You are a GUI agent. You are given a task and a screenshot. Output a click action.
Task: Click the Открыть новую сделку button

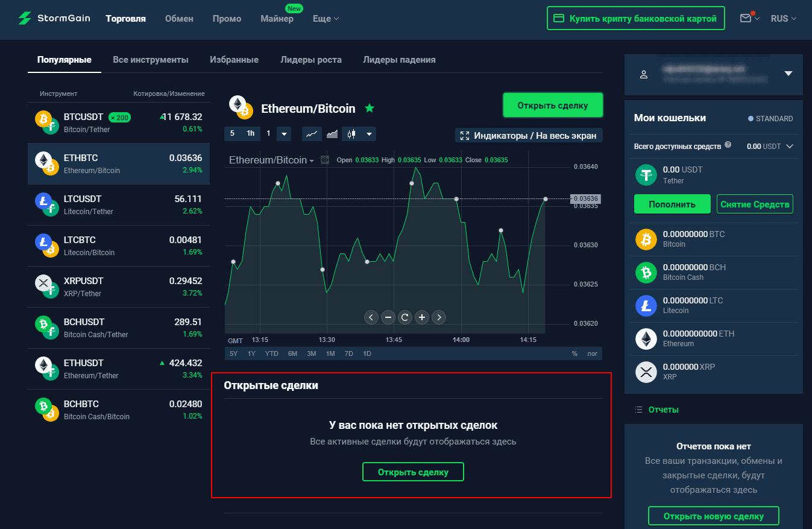pyautogui.click(x=714, y=516)
